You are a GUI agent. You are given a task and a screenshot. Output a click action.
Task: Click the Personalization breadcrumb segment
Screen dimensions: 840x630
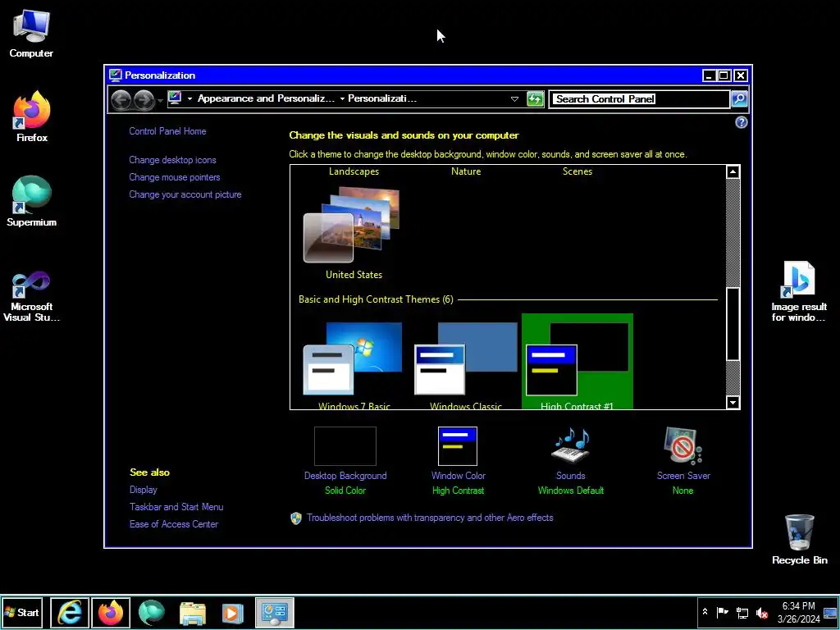click(x=382, y=98)
